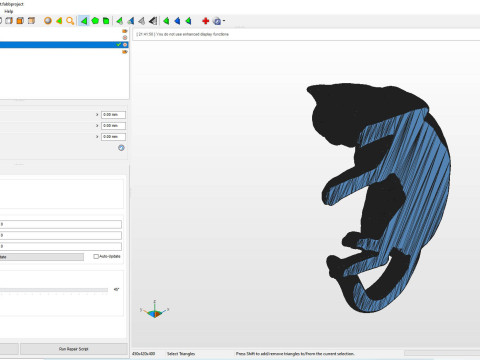
Task: Click the Update button
Action: (x=42, y=257)
